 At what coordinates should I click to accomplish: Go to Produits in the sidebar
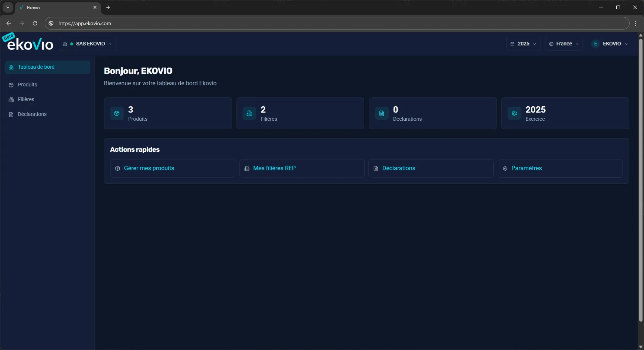pyautogui.click(x=47, y=85)
